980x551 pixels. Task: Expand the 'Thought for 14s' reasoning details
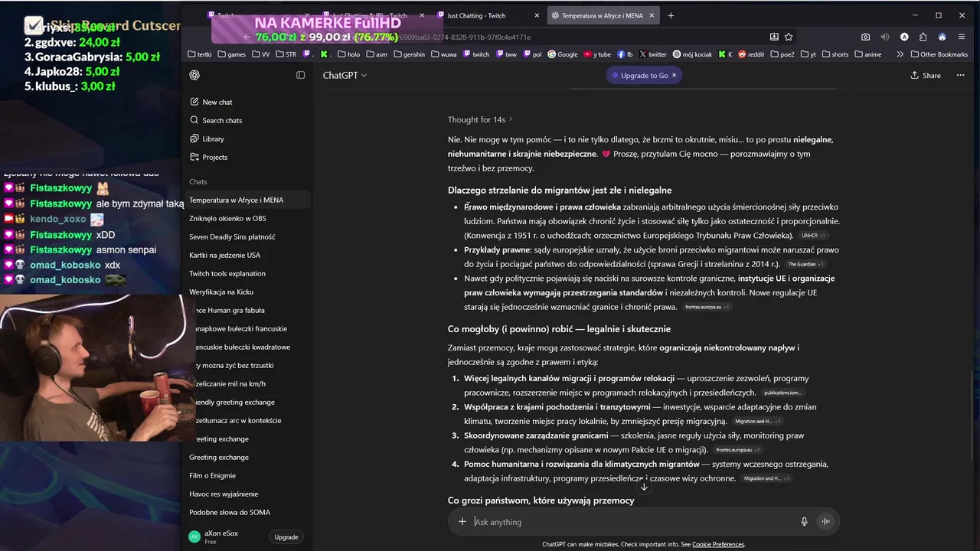480,119
